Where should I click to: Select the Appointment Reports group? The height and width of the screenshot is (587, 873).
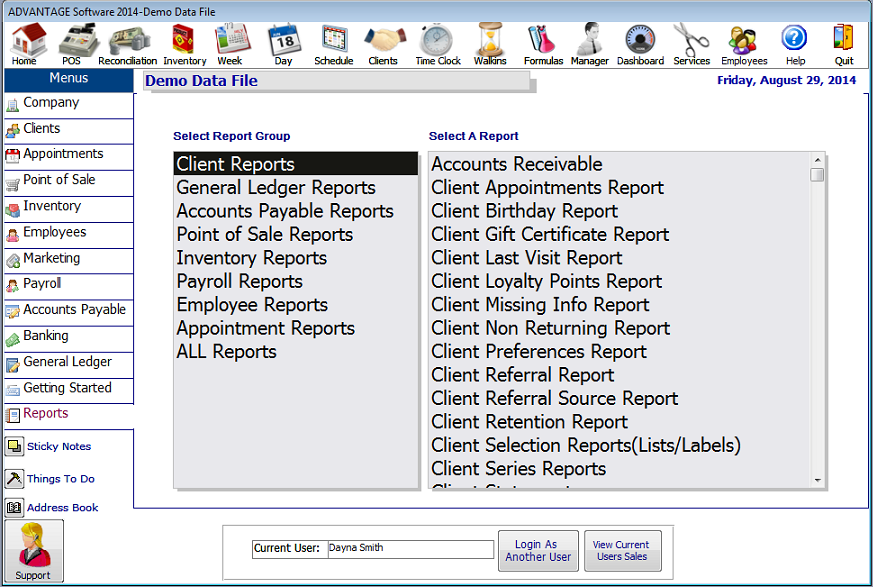coord(296,327)
